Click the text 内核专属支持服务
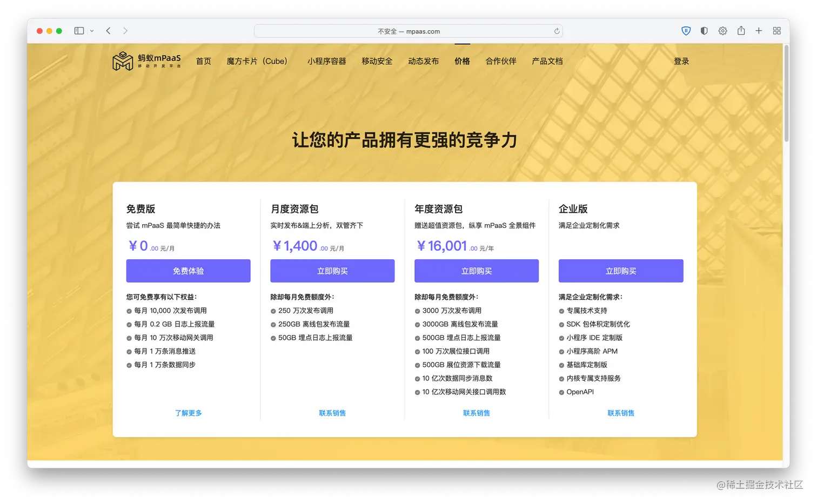817x504 pixels. tap(593, 378)
